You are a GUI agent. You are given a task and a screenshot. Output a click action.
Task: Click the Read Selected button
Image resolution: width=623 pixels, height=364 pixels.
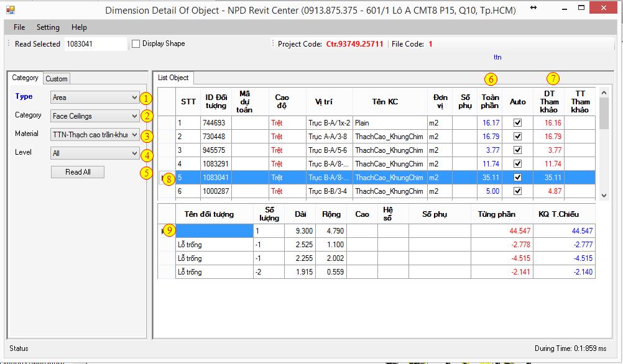point(37,44)
